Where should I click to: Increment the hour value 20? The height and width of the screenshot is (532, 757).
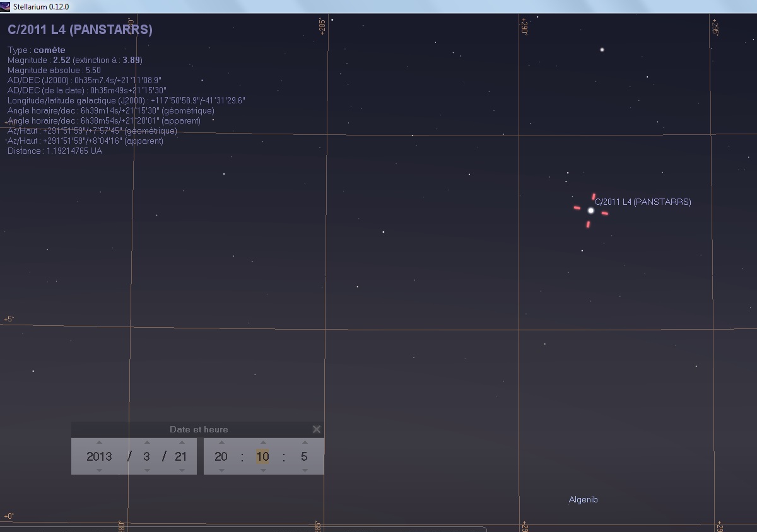click(x=221, y=442)
